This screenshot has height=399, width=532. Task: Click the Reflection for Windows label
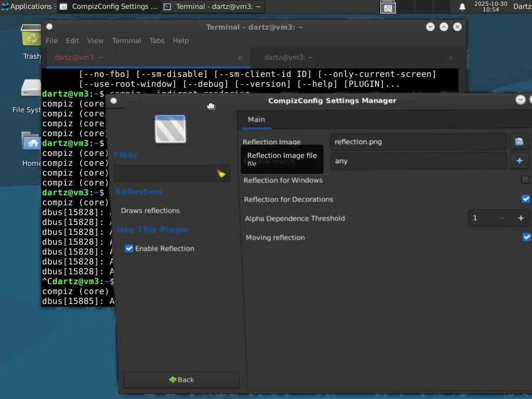pyautogui.click(x=283, y=180)
